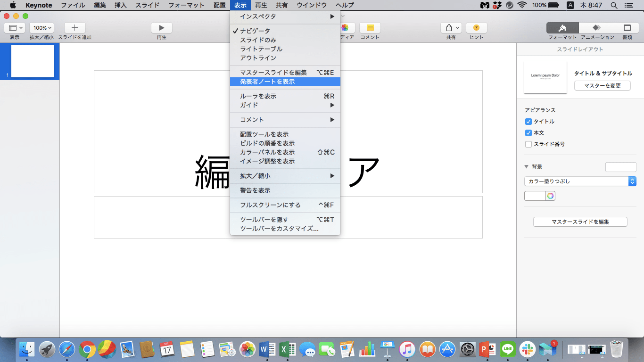This screenshot has height=362, width=644.
Task: Open the 拡大／縮小 zoom dropdown
Action: (41, 27)
